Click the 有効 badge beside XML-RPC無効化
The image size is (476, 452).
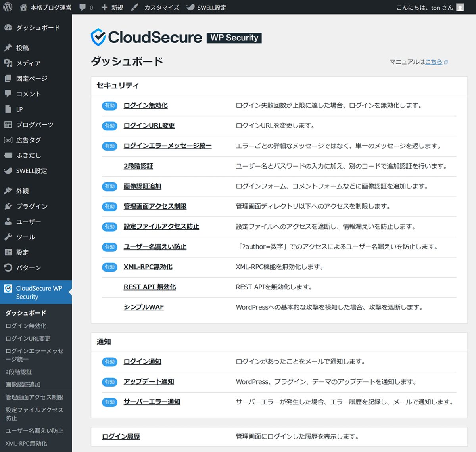click(x=109, y=267)
